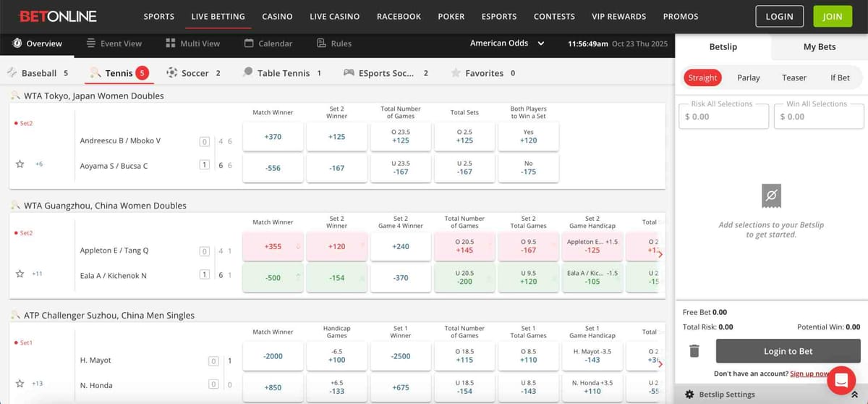
Task: Switch to the Betslip tab
Action: [x=723, y=46]
